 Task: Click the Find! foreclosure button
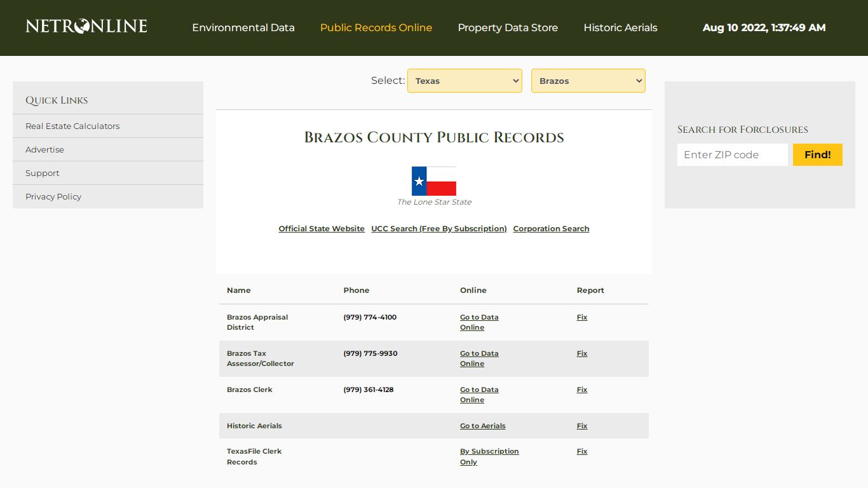818,154
